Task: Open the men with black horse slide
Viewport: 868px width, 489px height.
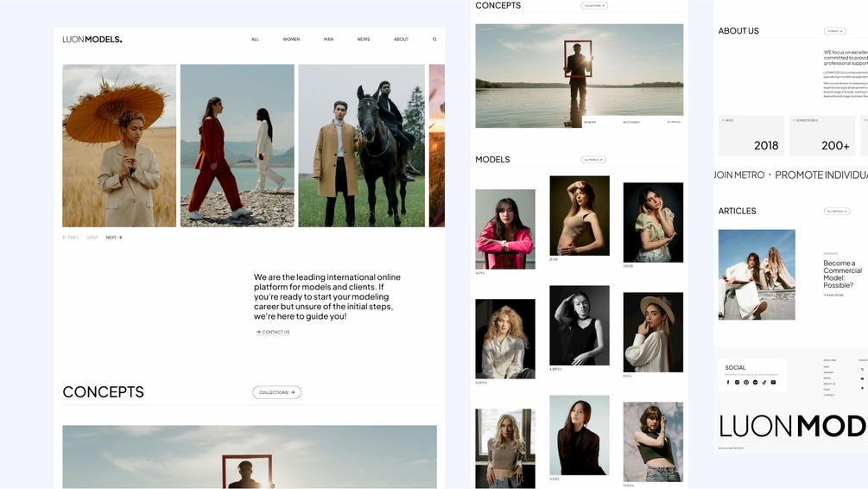Action: (x=362, y=146)
